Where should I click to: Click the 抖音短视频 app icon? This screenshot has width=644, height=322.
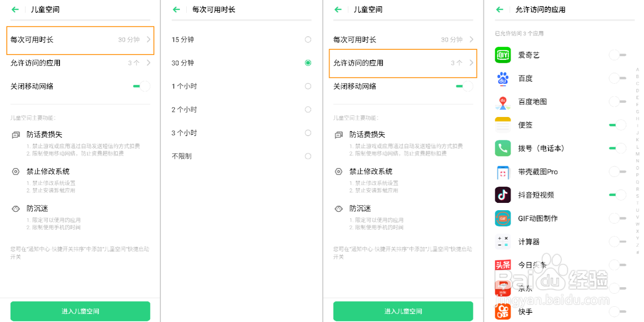(x=503, y=195)
